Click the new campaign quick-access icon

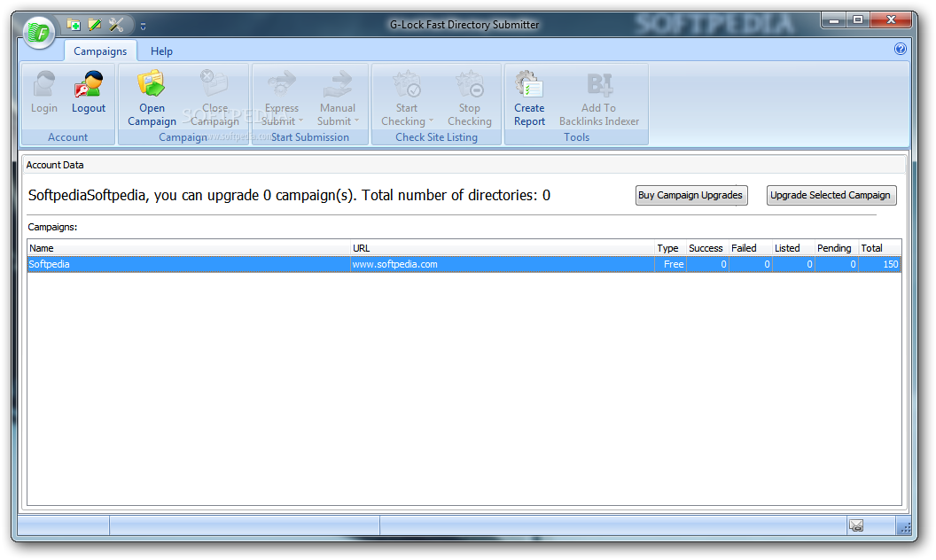tap(74, 25)
